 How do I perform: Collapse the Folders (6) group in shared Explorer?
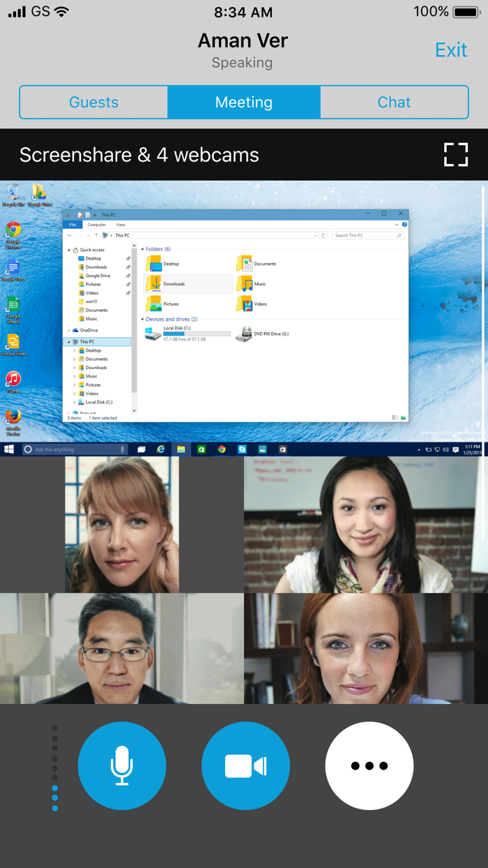(143, 249)
